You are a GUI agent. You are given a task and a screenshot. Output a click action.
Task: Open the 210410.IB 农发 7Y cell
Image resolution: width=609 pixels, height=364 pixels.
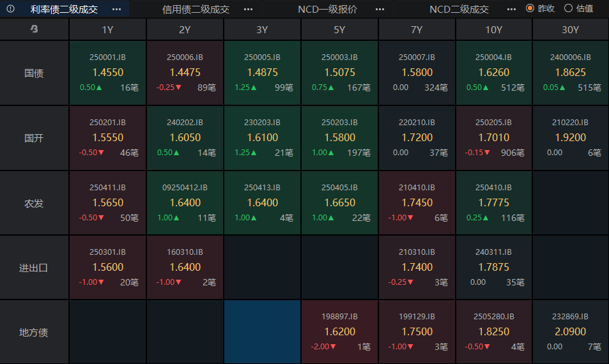pos(417,202)
